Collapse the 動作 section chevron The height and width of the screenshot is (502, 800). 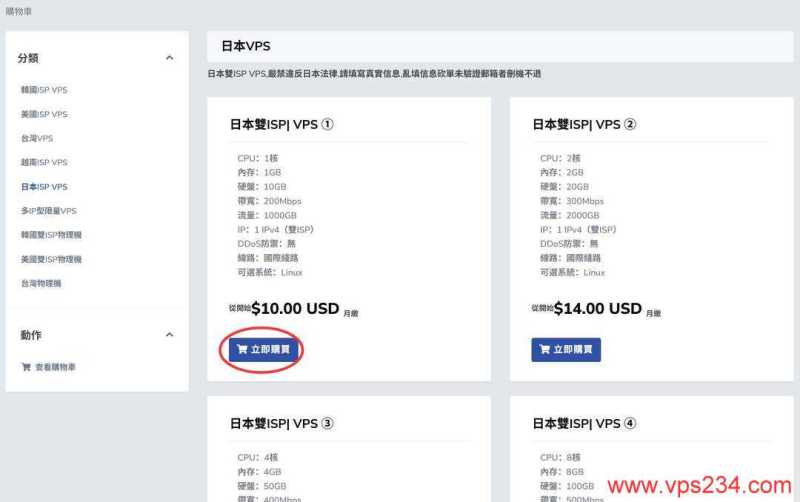click(x=169, y=335)
